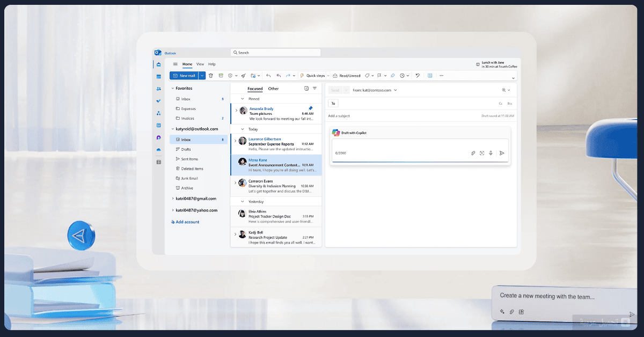Open Mona Kane Event Announcement message

coord(276,165)
